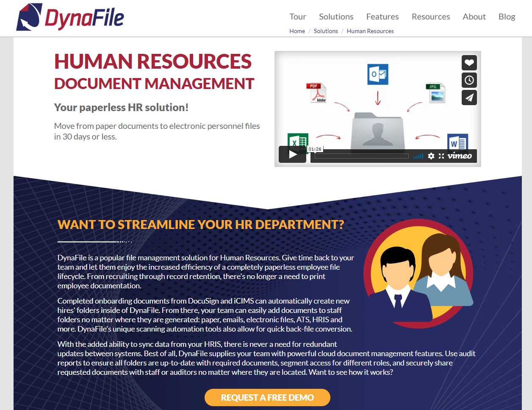Image resolution: width=532 pixels, height=410 pixels.
Task: Click Request a Free Demo button
Action: 267,398
